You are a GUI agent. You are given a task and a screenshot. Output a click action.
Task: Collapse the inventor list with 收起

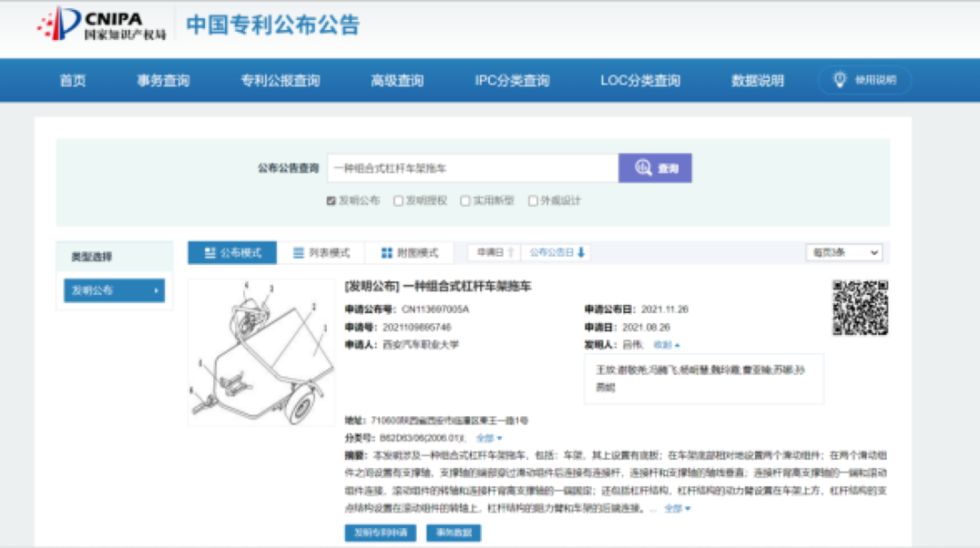click(666, 344)
